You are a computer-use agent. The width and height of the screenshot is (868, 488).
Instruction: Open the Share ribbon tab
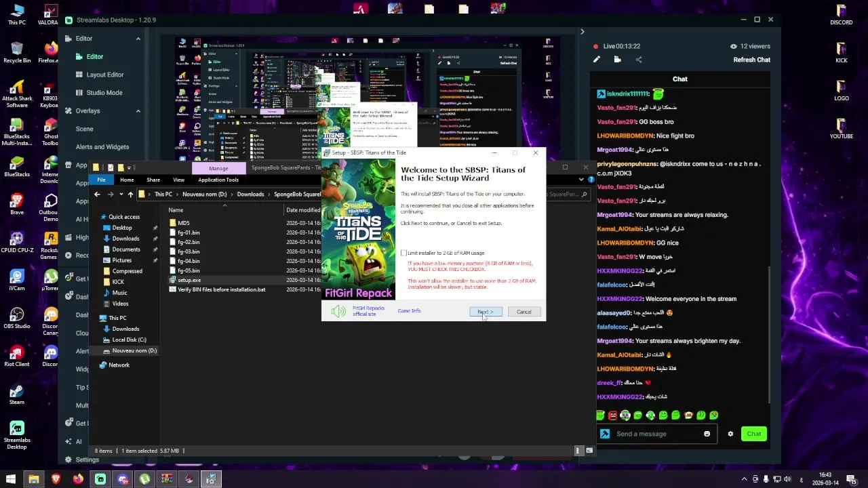pos(153,180)
